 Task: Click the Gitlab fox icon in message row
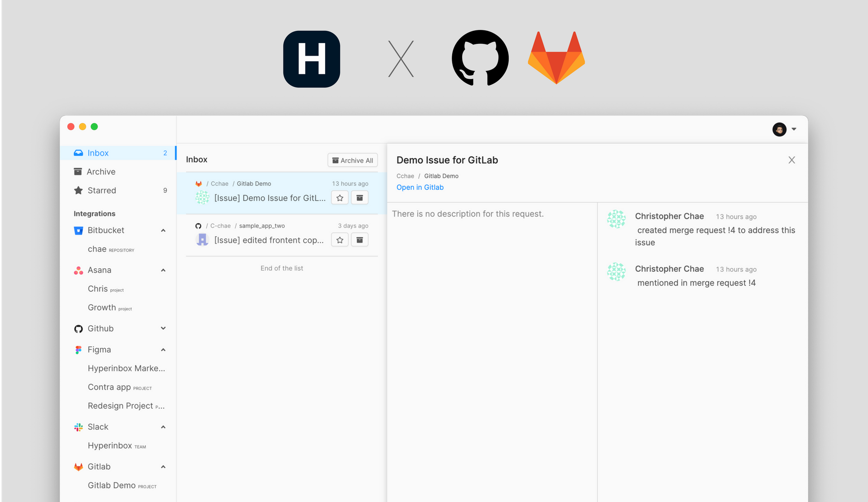point(199,184)
